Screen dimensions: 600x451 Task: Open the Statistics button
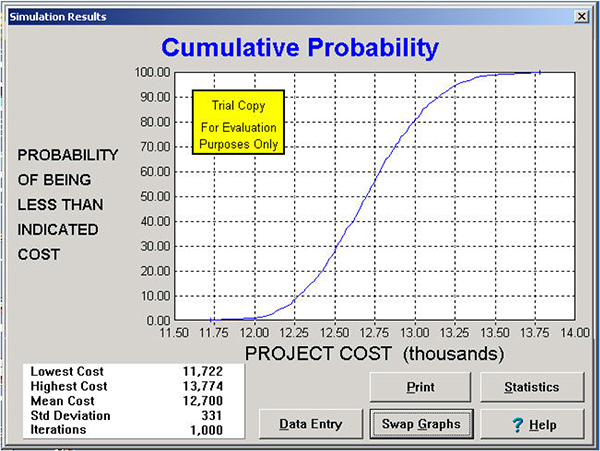532,387
